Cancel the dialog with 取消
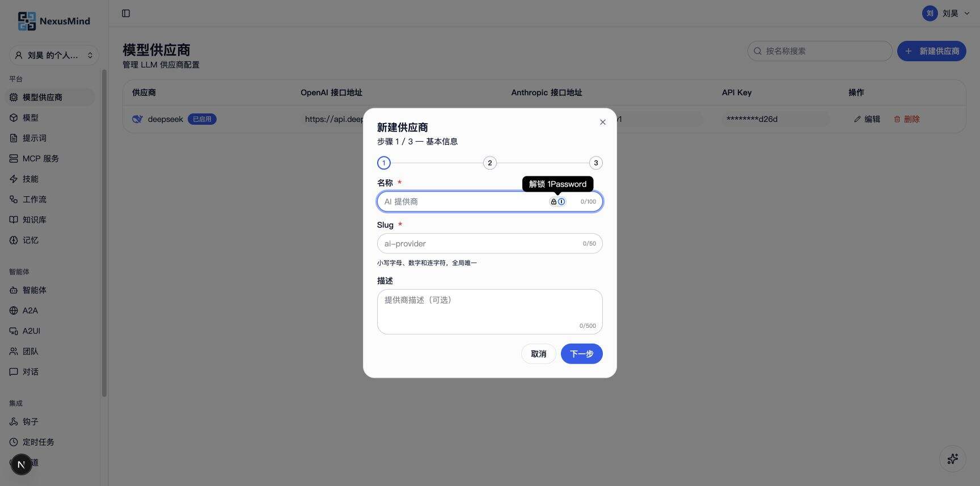Screen dimensions: 980x486 click(539, 354)
